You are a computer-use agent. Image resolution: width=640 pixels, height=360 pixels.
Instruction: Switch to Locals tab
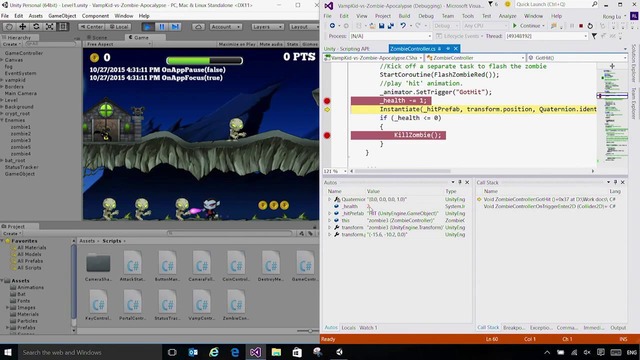point(348,328)
